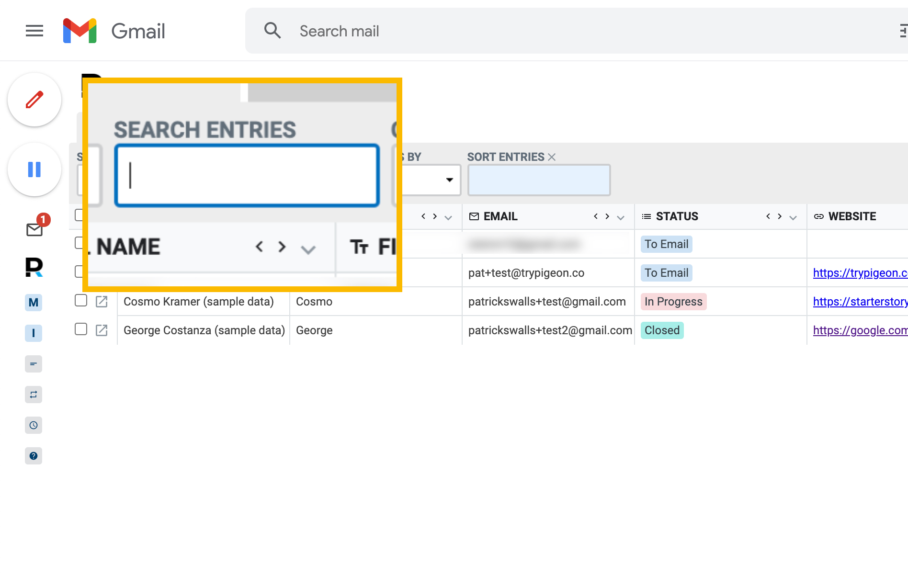908x588 pixels.
Task: Move the STATUS column right with arrow
Action: tap(780, 216)
